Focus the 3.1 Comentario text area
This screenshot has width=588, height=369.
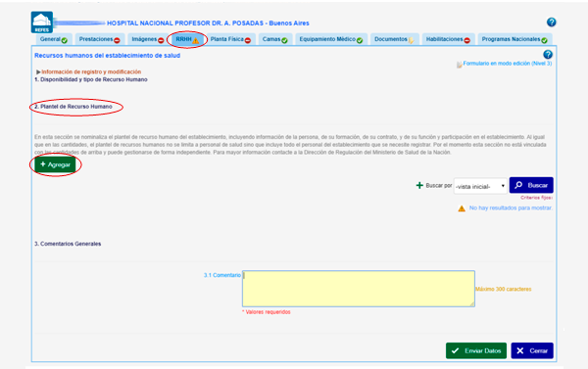(359, 289)
